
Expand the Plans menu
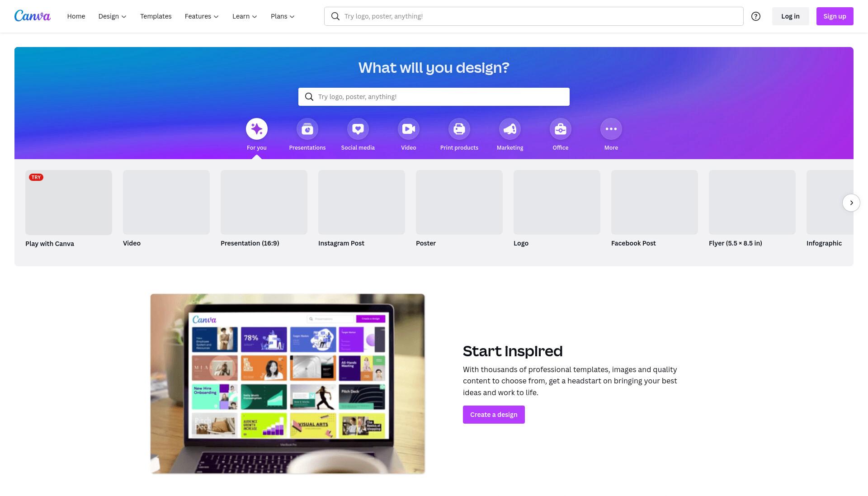coord(283,16)
